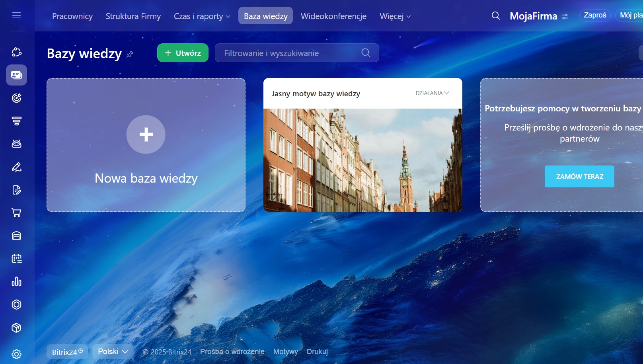Open the Polski language selector
This screenshot has height=364, width=643.
[x=113, y=352]
